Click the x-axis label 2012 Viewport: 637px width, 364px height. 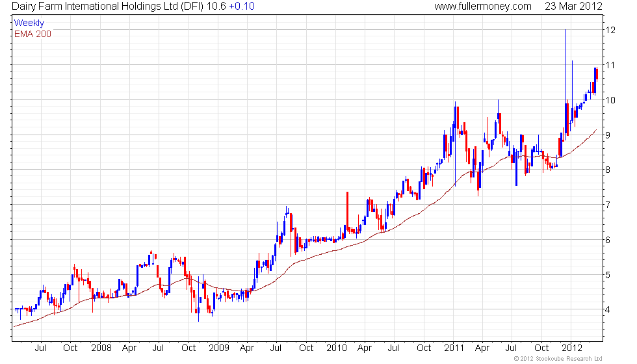point(572,348)
